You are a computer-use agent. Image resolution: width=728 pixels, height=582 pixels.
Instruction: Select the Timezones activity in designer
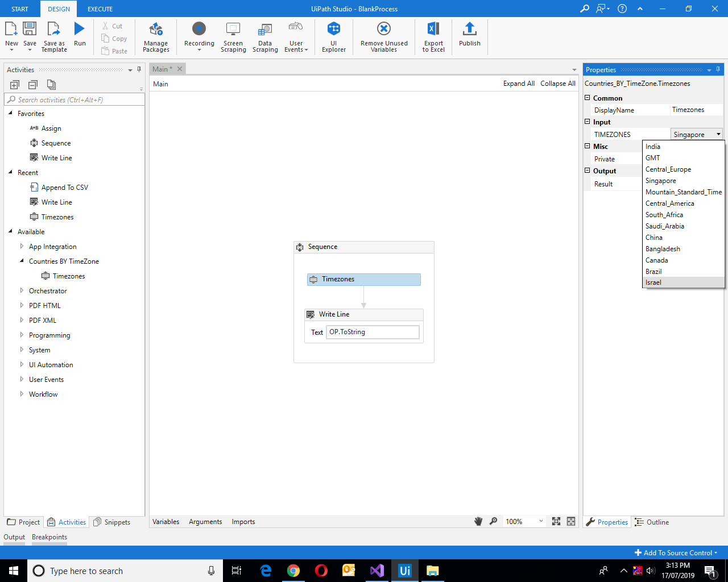point(364,279)
